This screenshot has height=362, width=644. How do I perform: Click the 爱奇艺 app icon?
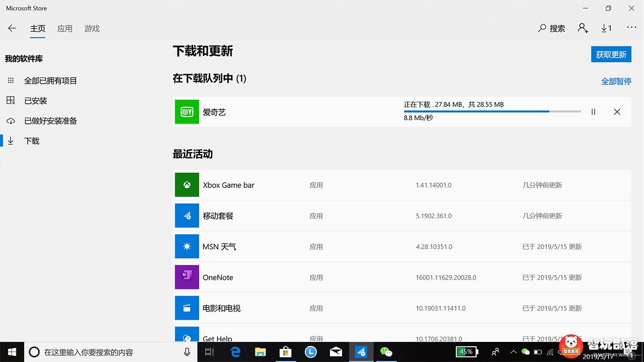pyautogui.click(x=187, y=112)
